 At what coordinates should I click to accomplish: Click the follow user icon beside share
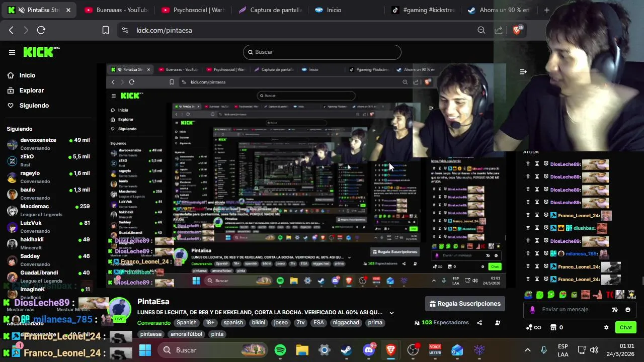pos(498,323)
